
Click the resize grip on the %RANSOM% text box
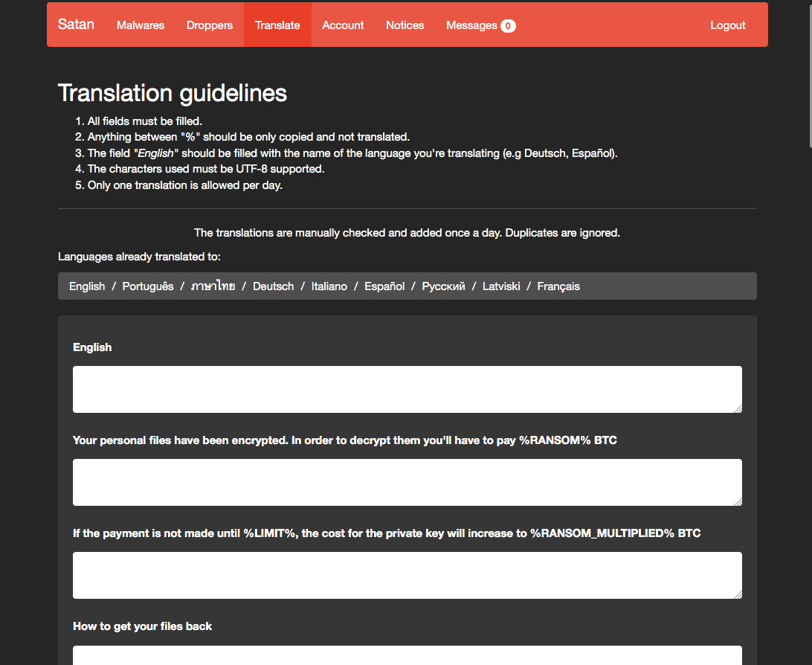click(x=738, y=501)
